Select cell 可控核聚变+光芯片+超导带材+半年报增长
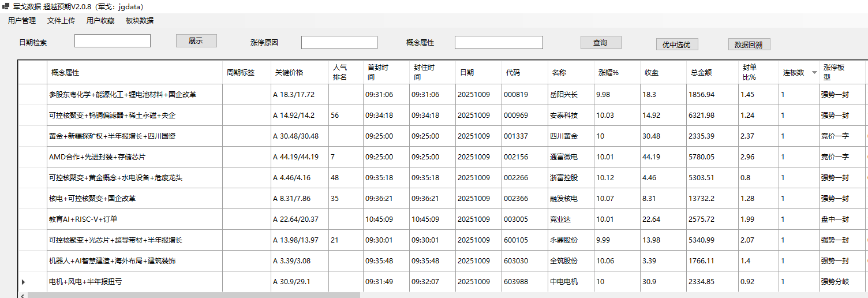868x298 pixels. [135, 240]
